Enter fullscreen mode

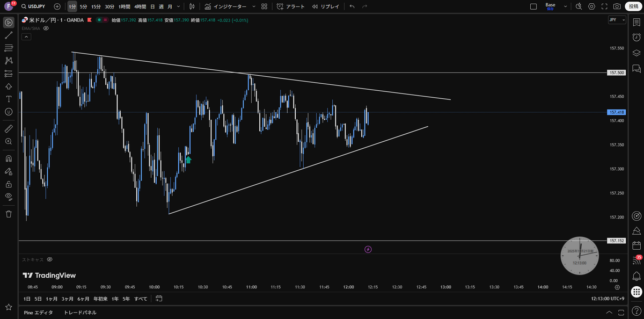(604, 6)
